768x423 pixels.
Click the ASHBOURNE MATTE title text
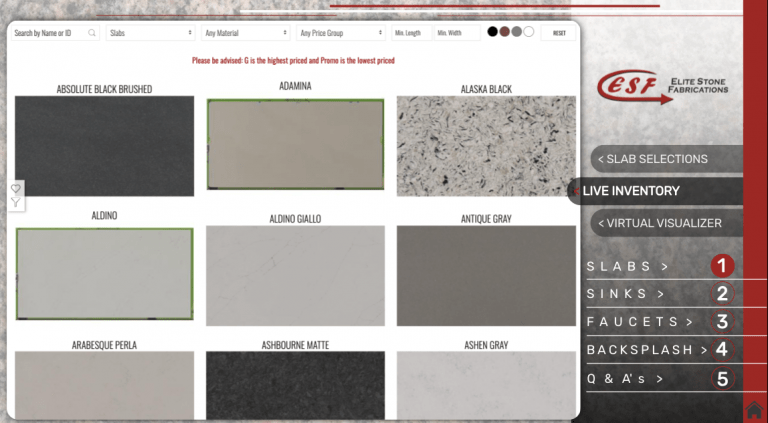pos(295,345)
